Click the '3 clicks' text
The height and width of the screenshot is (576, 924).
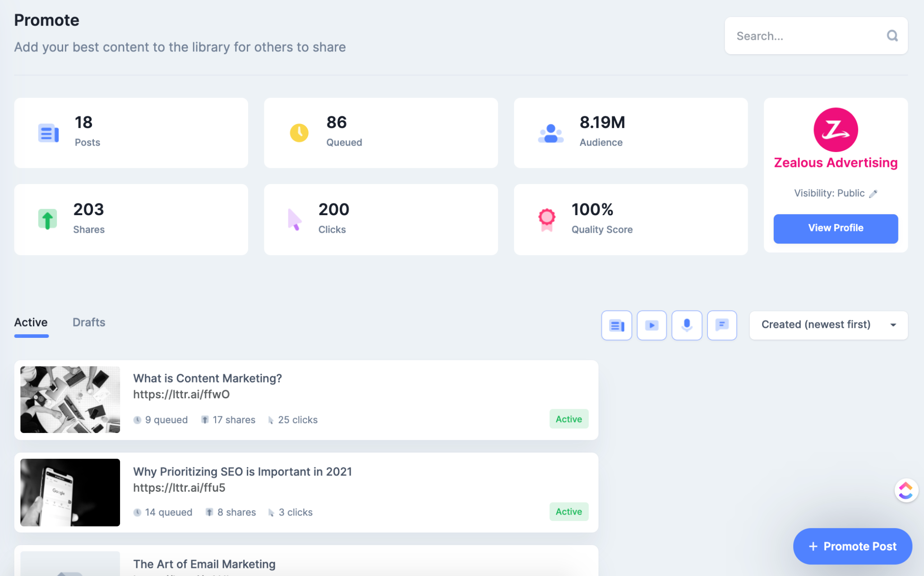(296, 512)
